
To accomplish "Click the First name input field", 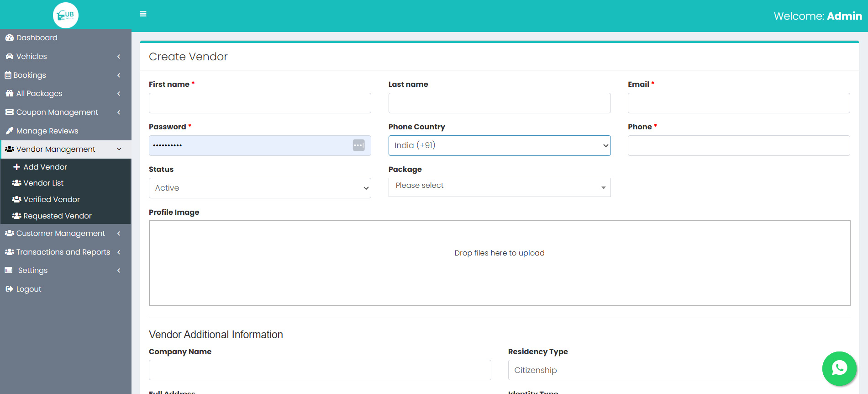I will (x=260, y=103).
